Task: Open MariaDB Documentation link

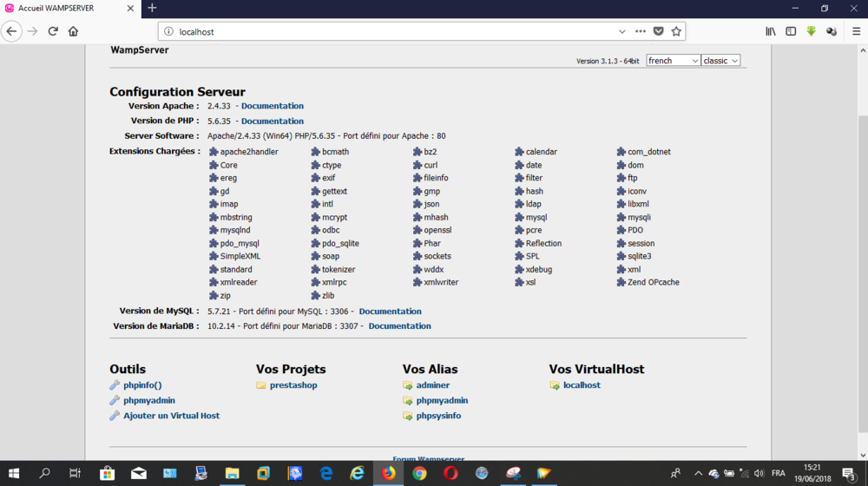Action: coord(399,326)
